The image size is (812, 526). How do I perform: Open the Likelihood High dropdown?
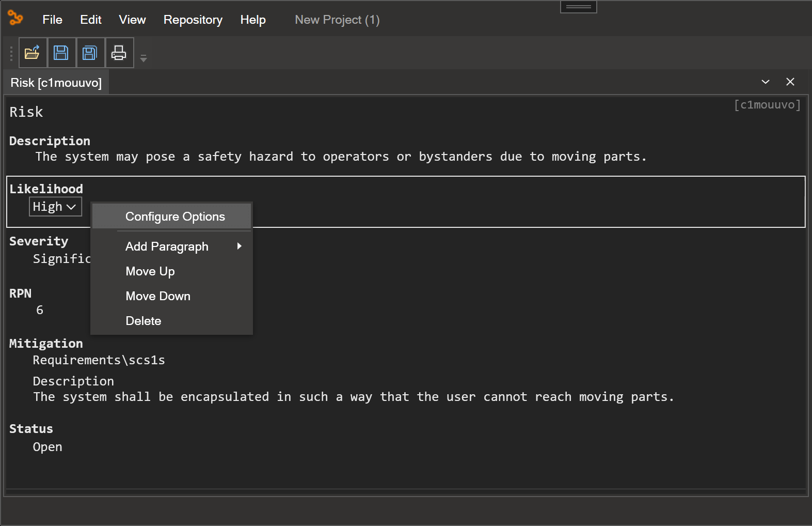click(55, 207)
